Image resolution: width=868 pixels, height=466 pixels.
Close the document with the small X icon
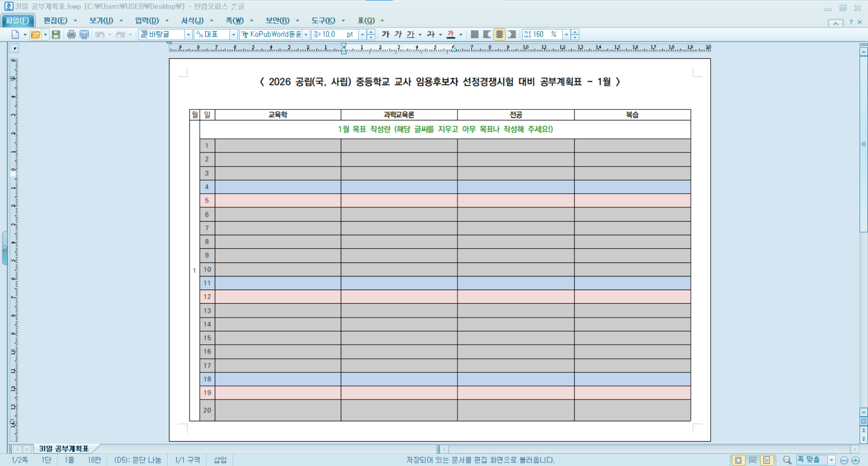860,22
